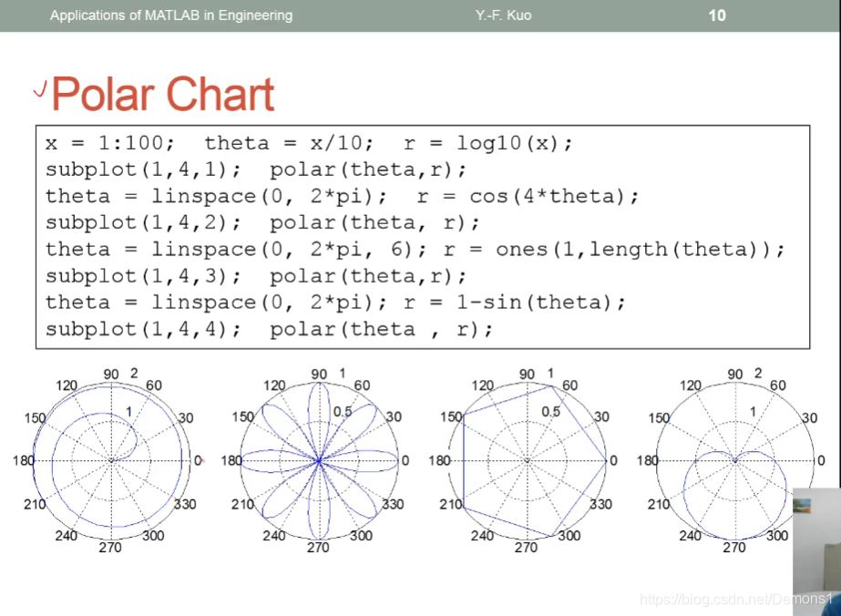841x616 pixels.
Task: Click the "0.5" radius label in the rose plot
Action: (x=343, y=412)
